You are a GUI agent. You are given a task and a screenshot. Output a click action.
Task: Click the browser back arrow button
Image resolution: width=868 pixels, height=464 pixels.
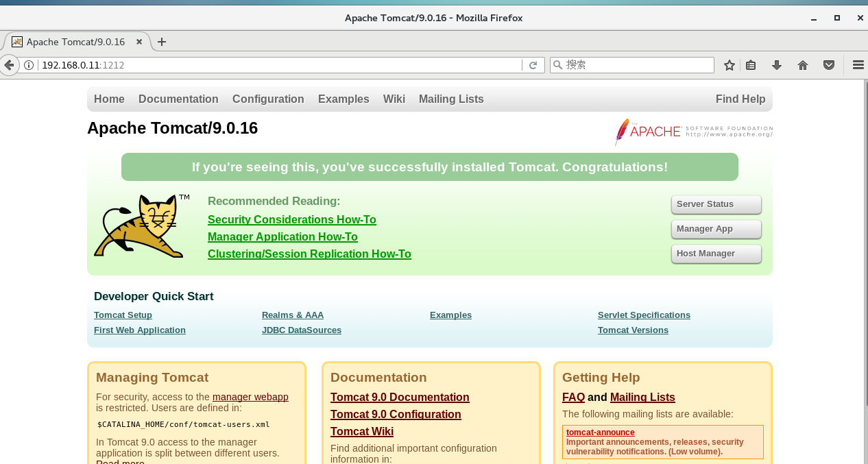8,65
